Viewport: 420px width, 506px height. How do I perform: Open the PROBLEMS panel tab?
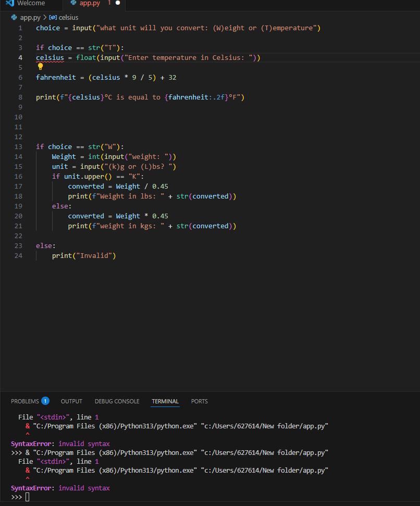tap(25, 401)
